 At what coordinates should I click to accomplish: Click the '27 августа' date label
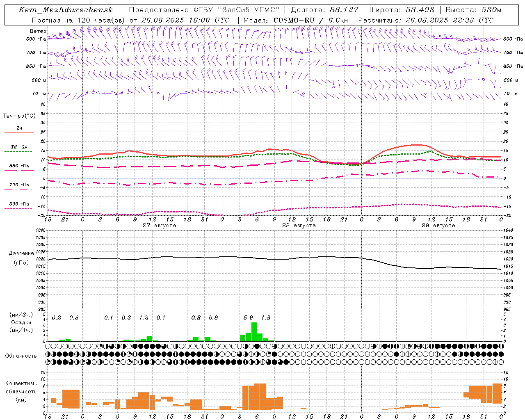[160, 226]
